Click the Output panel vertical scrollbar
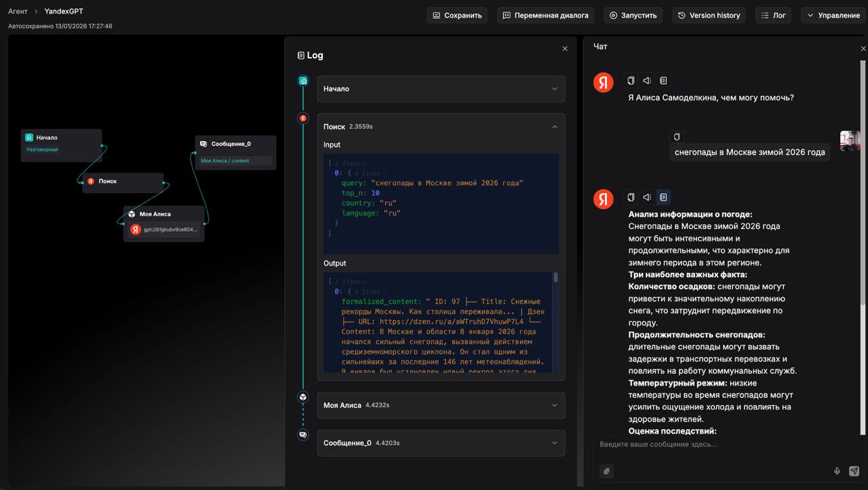Screen dimensions: 868x490 coord(556,278)
